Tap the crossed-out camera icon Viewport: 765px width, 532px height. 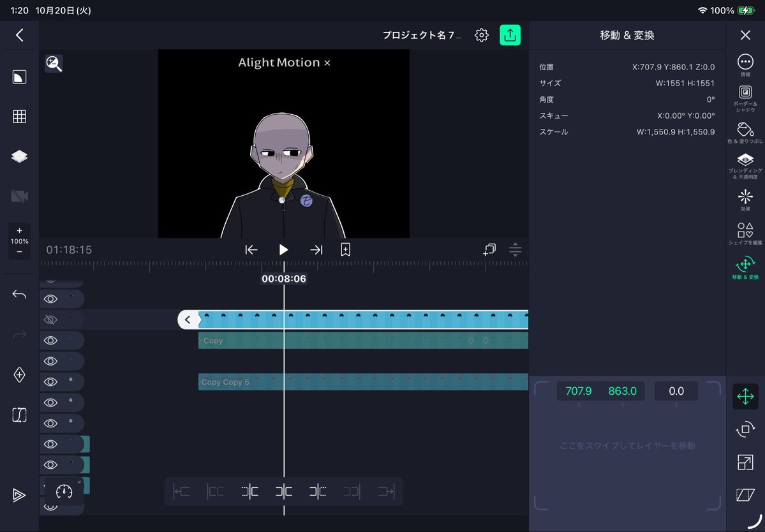coord(20,196)
